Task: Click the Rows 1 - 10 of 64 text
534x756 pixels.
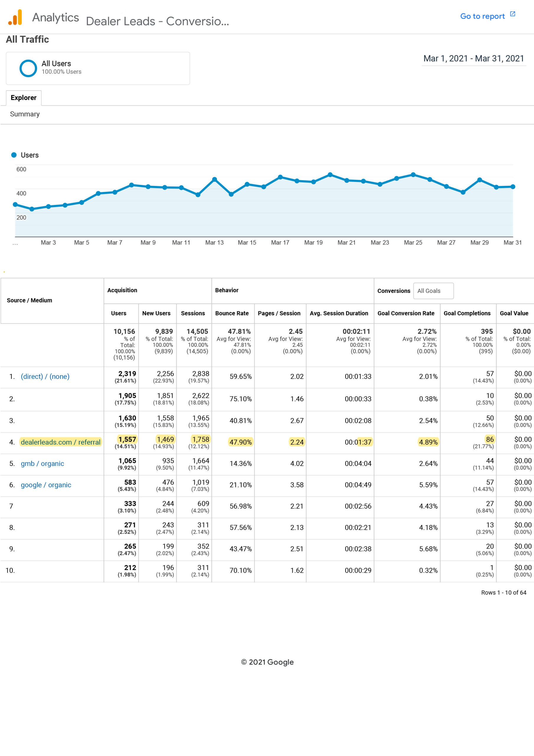Action: coord(504,592)
